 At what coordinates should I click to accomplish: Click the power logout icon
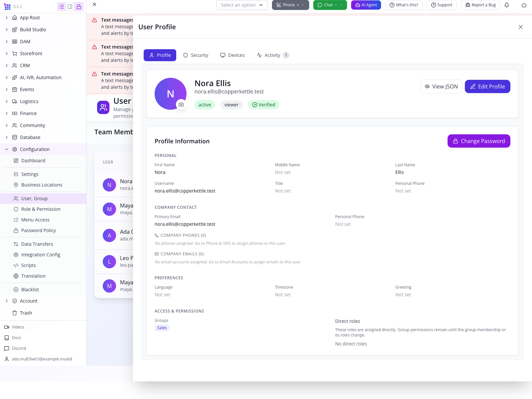pos(524,5)
